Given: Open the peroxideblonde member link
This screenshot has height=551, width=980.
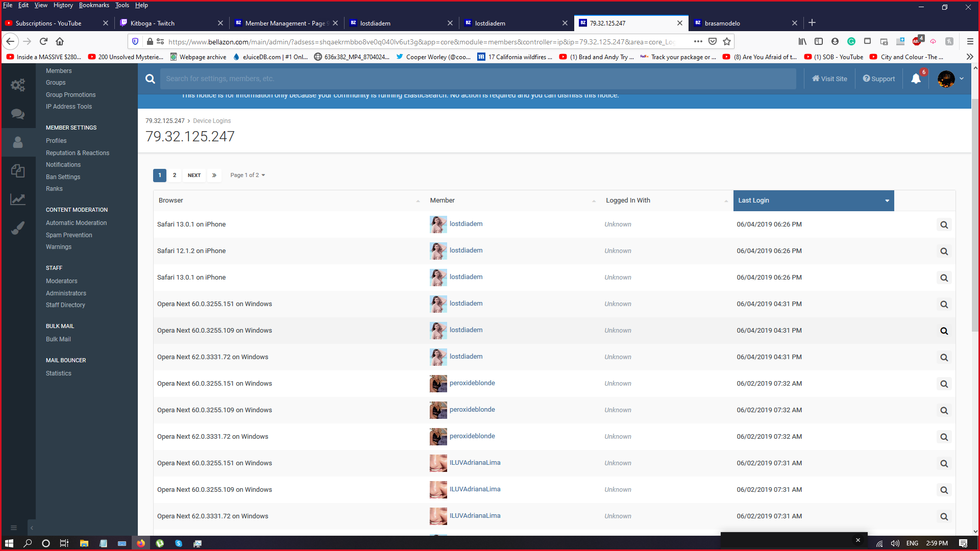Looking at the screenshot, I should point(472,383).
